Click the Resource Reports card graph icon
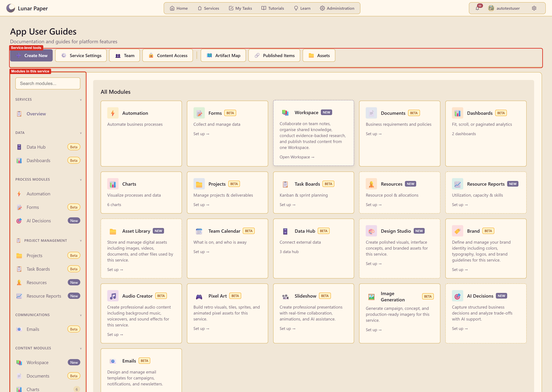 457,184
